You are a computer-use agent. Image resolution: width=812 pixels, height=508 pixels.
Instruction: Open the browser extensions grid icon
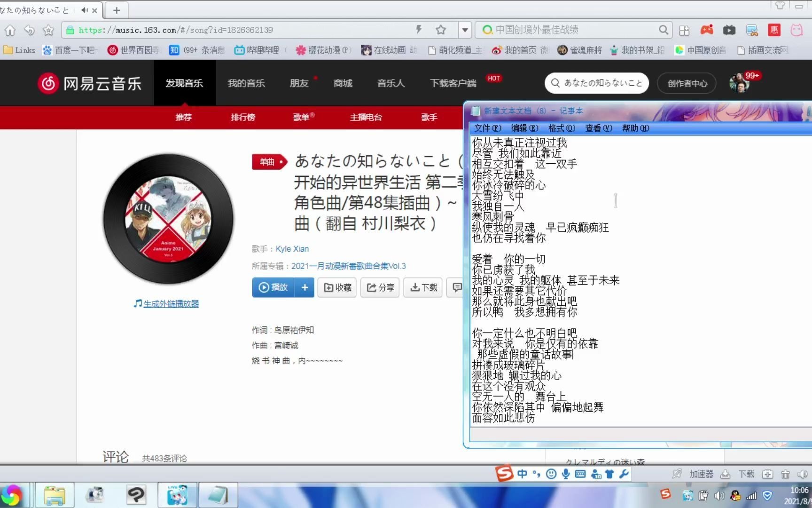click(684, 31)
